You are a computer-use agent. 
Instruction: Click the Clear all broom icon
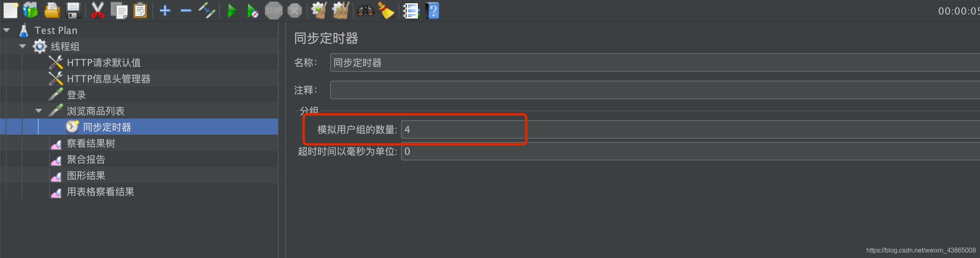coord(386,10)
